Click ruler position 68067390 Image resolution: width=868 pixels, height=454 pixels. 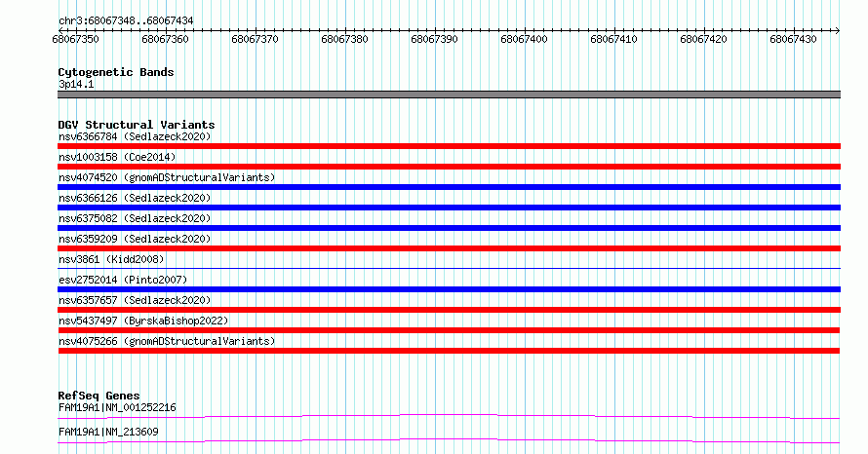point(435,39)
